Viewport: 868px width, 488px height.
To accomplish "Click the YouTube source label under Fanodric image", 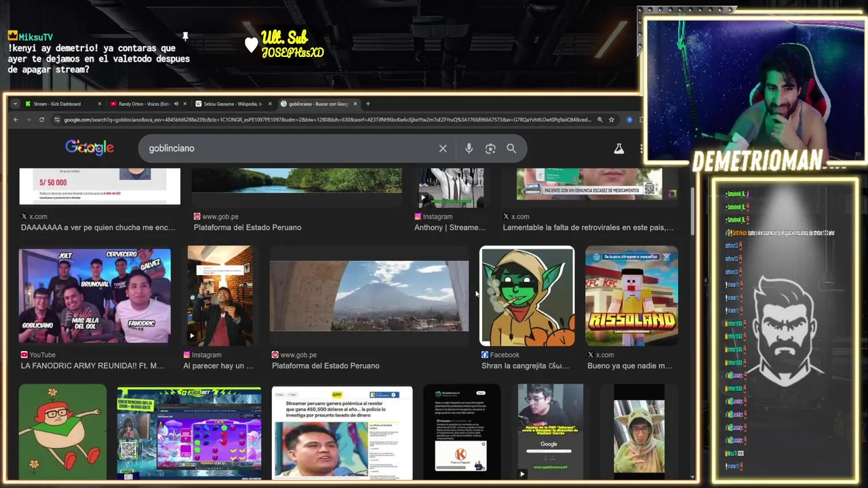I will point(38,355).
